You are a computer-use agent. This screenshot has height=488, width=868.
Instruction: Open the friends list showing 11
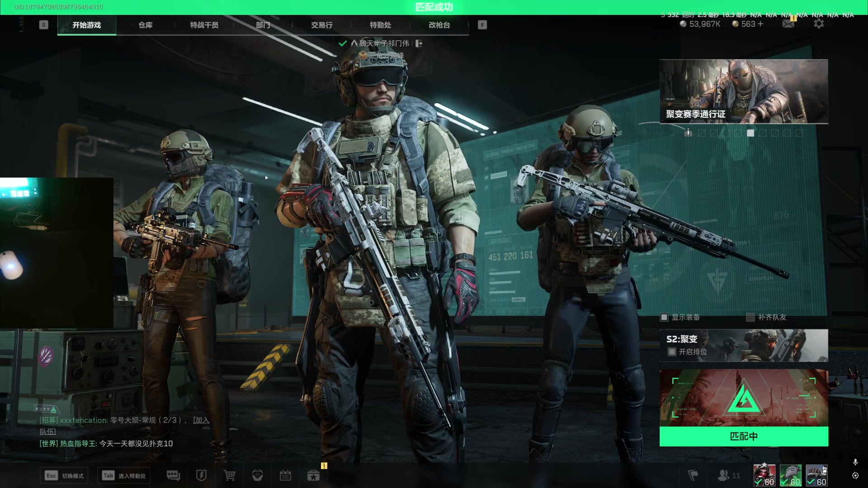pos(729,475)
